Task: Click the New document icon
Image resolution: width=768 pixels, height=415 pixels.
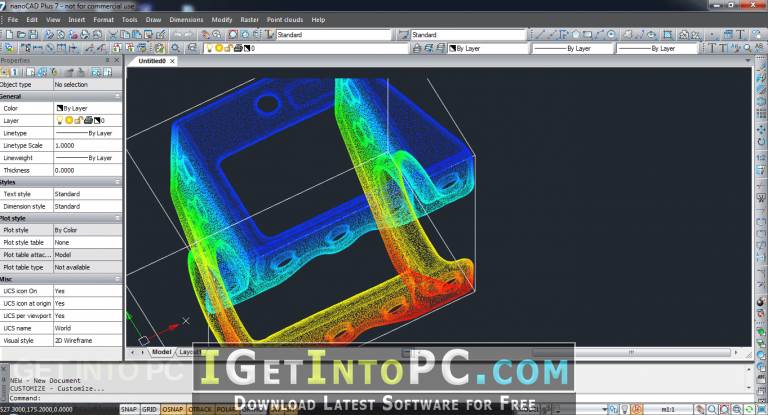Action: (x=9, y=35)
